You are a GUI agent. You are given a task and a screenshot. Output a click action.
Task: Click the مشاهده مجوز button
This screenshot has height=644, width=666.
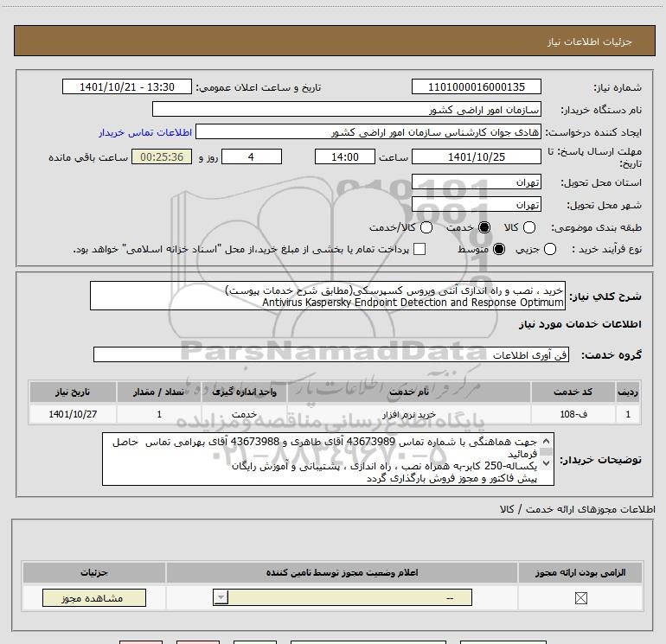point(94,597)
